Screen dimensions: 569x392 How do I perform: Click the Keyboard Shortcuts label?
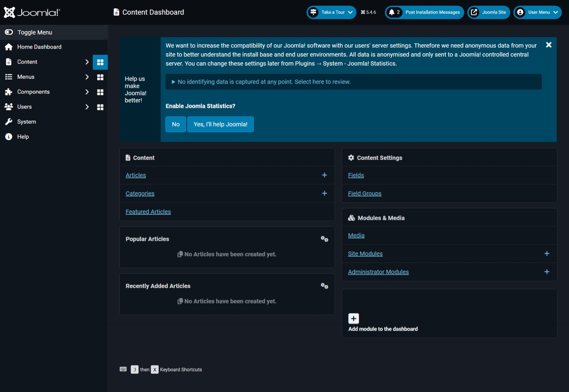tap(181, 369)
